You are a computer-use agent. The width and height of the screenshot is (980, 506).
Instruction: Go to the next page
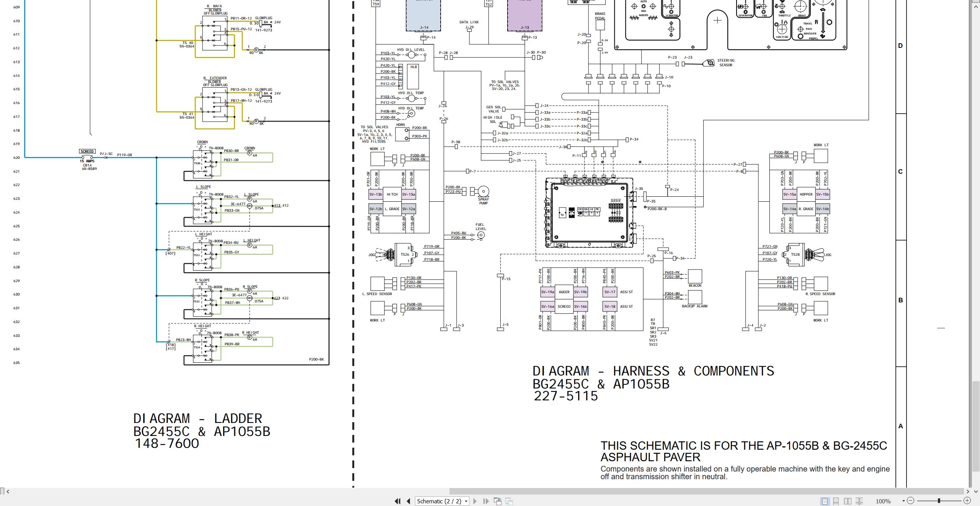475,501
